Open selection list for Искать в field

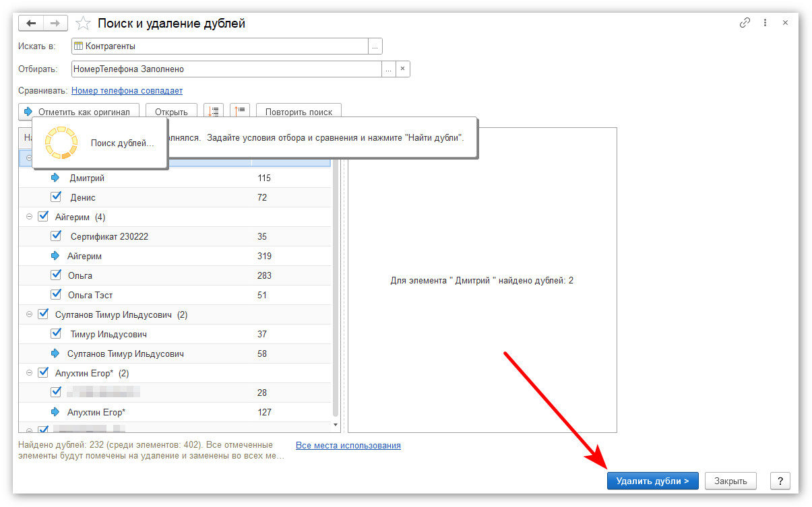pos(375,46)
